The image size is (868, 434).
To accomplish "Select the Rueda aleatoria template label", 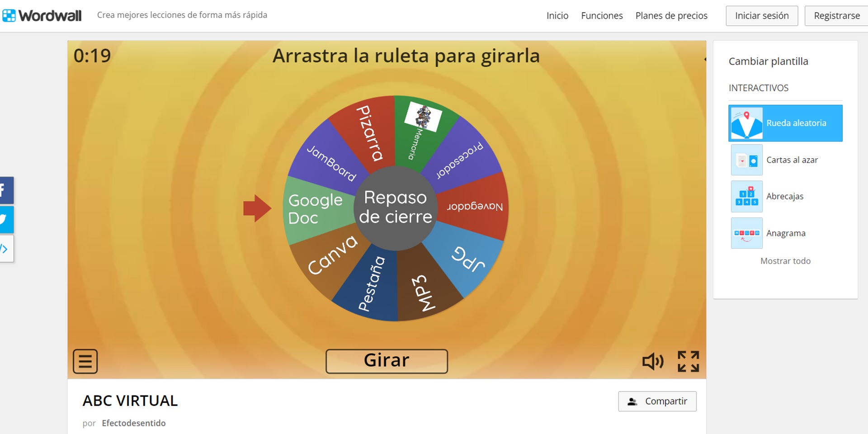I will tap(796, 123).
